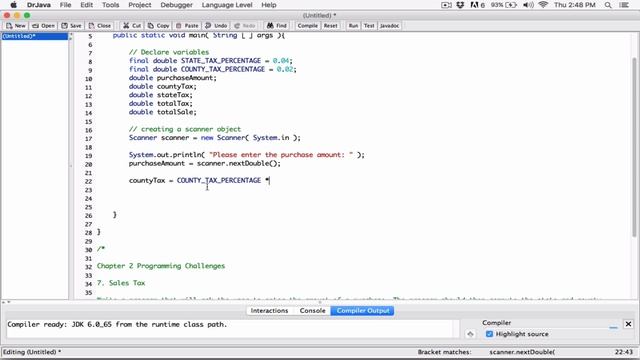Close the compiler output panel with X
The width and height of the screenshot is (640, 360).
pos(628,324)
